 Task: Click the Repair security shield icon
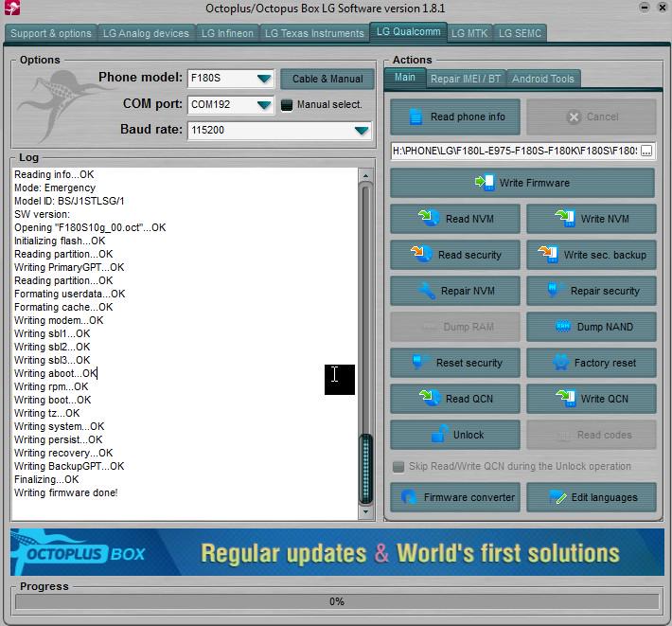553,290
